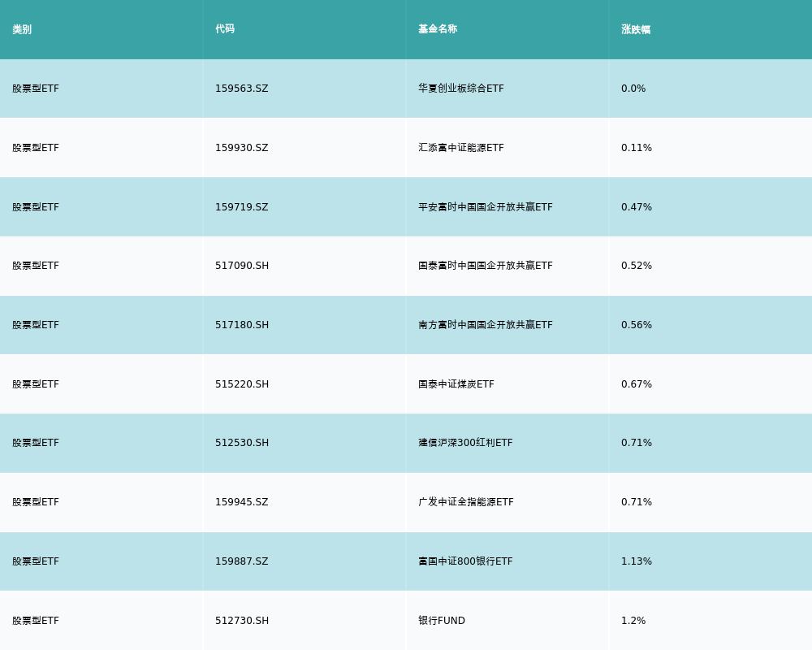Click fund name 国泰中证煤炭ETF
This screenshot has width=812, height=650.
tap(456, 384)
